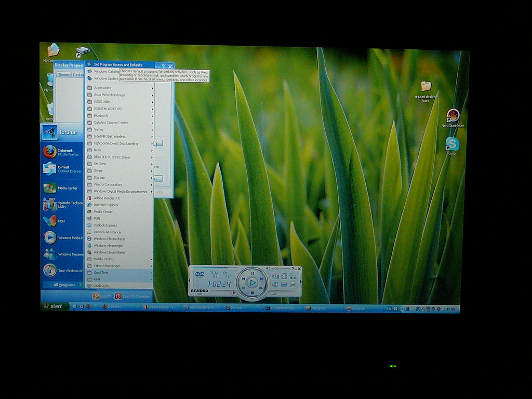Expand ASUSTek ASUSDVD program folder
The width and height of the screenshot is (532, 399).
(x=120, y=109)
